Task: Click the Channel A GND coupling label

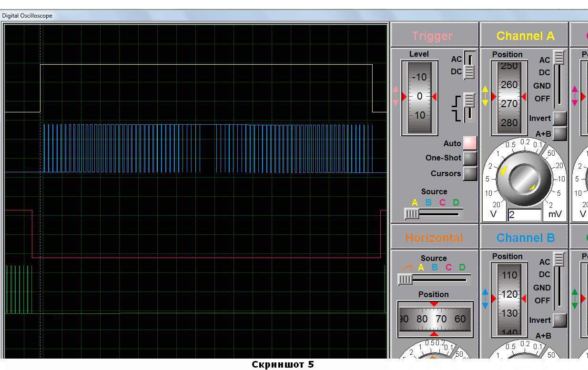Action: pyautogui.click(x=542, y=86)
